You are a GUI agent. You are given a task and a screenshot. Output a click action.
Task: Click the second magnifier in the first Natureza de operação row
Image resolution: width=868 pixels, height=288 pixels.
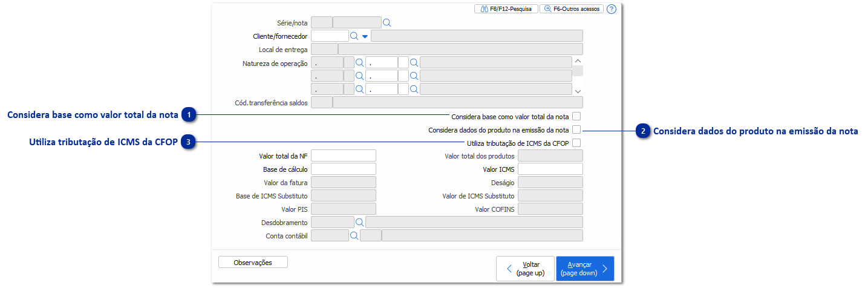point(414,62)
